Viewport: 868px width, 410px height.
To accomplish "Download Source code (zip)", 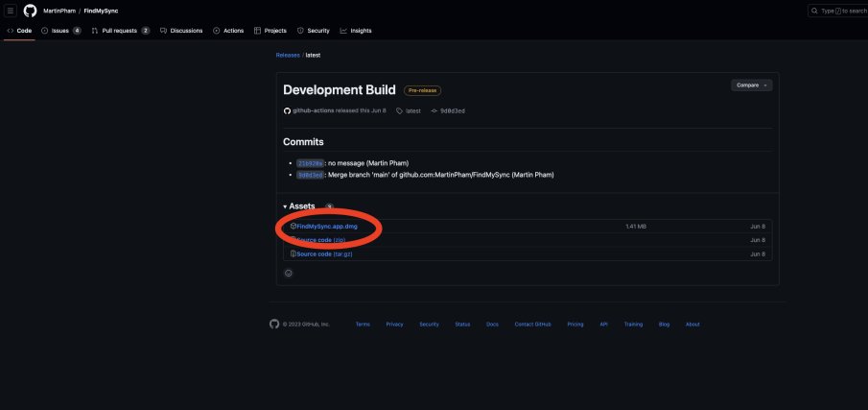I will (x=321, y=240).
